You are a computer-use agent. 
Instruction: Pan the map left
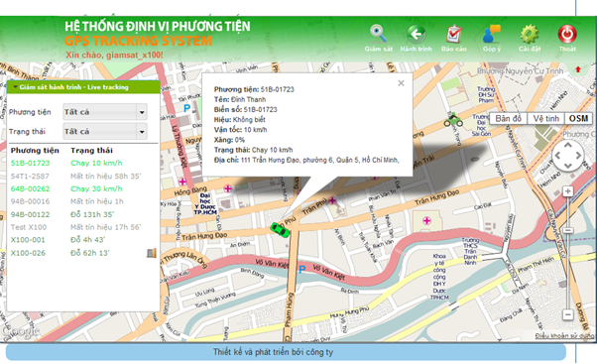(x=557, y=156)
